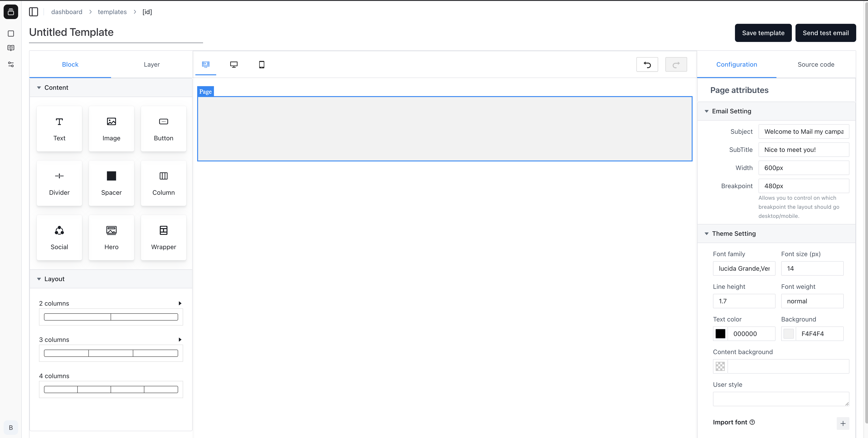
Task: Open the black Text color swatch
Action: pyautogui.click(x=720, y=334)
